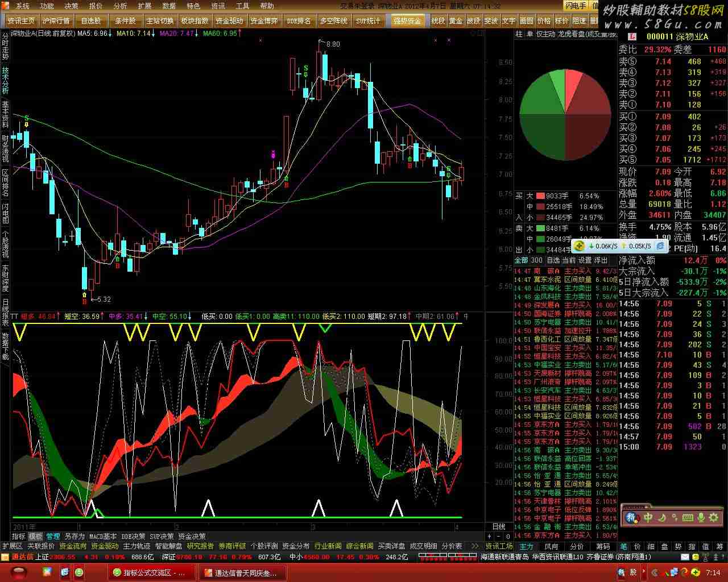Click the 资讯主页 toolbar button

pos(22,21)
